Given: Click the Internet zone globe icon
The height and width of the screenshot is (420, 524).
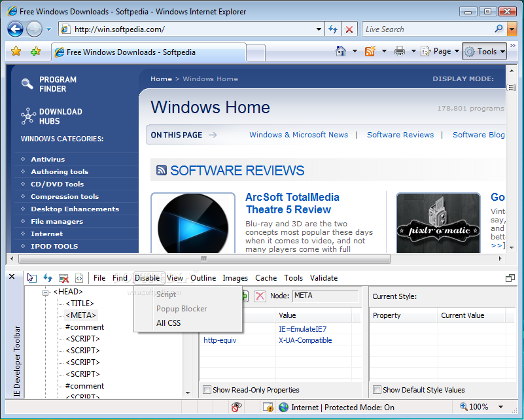Looking at the screenshot, I should 283,408.
